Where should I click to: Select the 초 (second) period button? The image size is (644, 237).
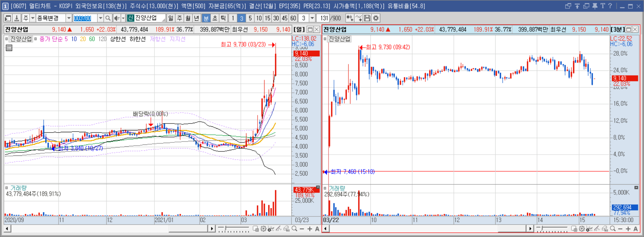[x=215, y=18]
